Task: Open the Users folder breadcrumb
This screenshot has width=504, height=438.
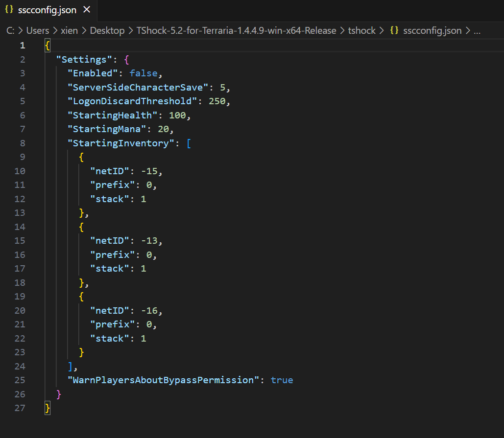Action: tap(37, 31)
